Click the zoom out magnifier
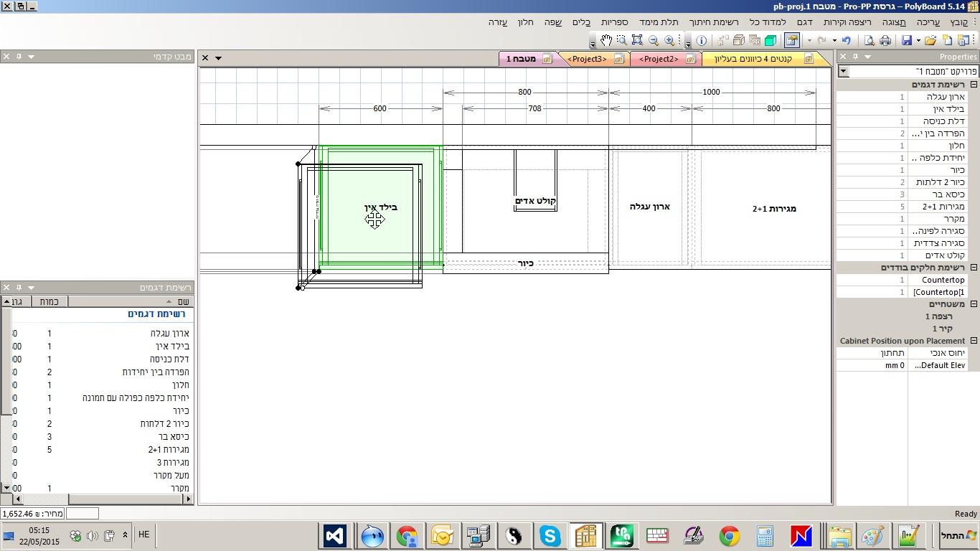 pyautogui.click(x=654, y=40)
